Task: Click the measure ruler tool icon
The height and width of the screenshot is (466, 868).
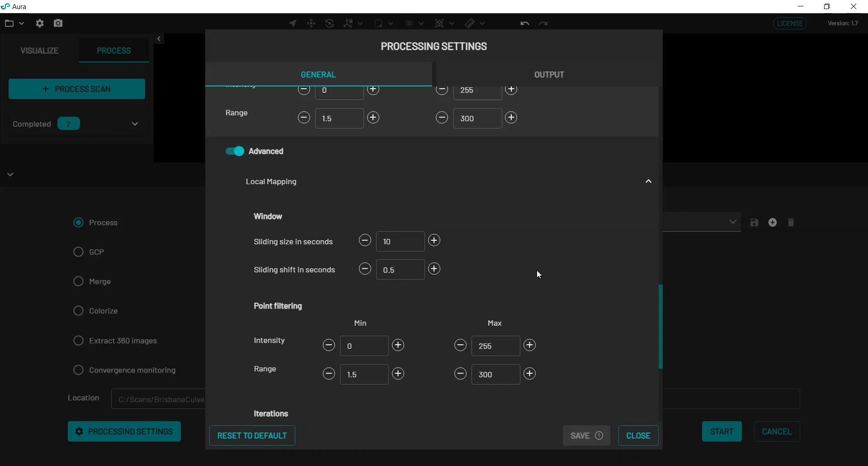Action: (x=470, y=24)
